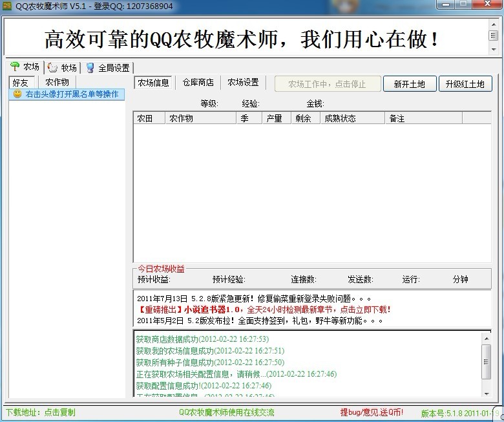504x422 pixels.
Task: Open QQ农牧魔术师使用在线交流 link
Action: (x=226, y=412)
